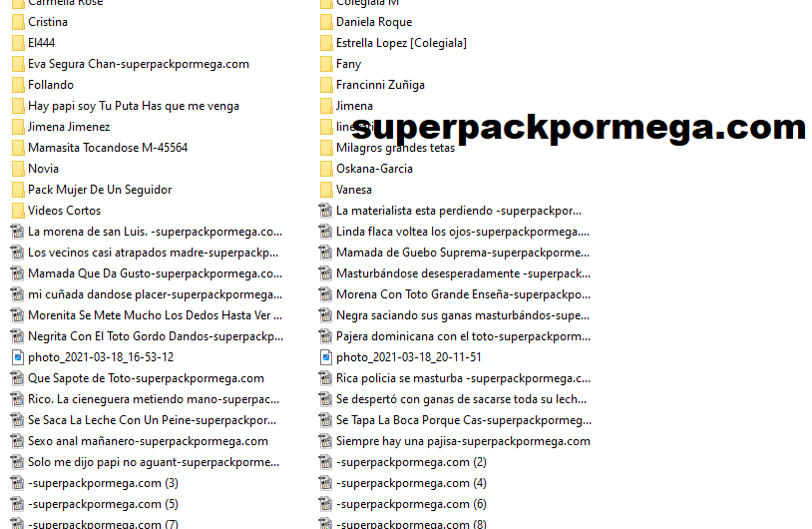The height and width of the screenshot is (529, 812).
Task: Click the Videos Cortos folder icon
Action: coord(18,211)
